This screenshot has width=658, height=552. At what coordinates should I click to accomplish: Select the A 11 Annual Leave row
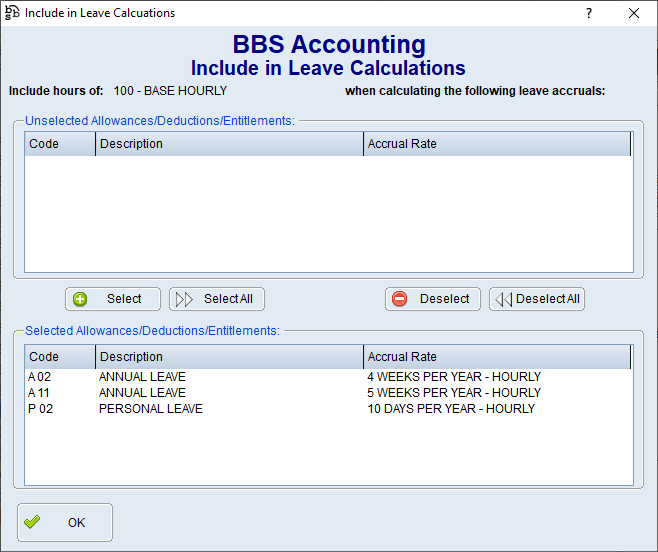pos(140,393)
